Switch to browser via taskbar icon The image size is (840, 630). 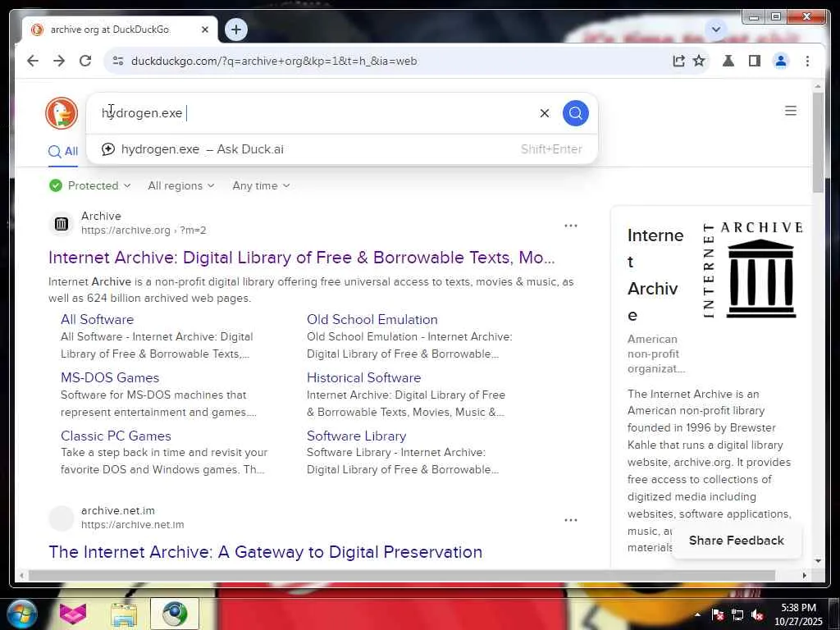(175, 614)
